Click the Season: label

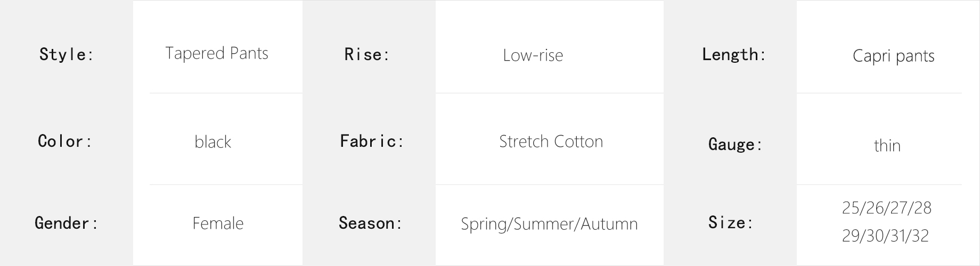point(370,223)
